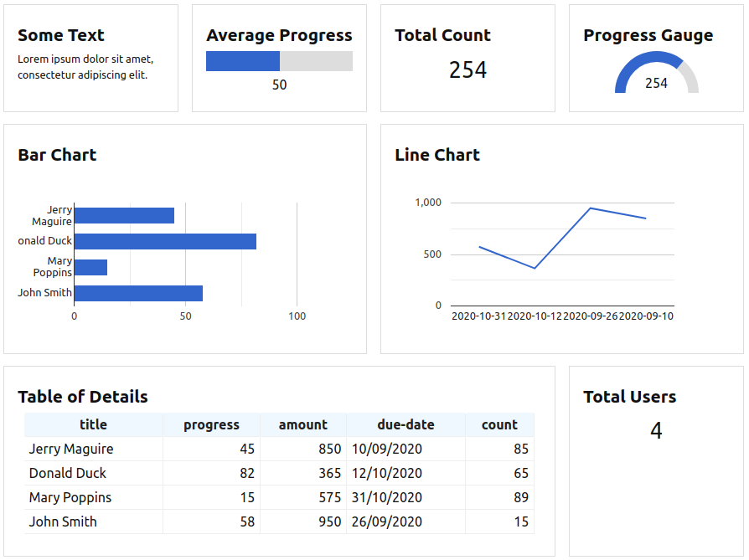Select the Jerry Maguire table row title
Viewport: 749px width, 560px height.
(71, 449)
